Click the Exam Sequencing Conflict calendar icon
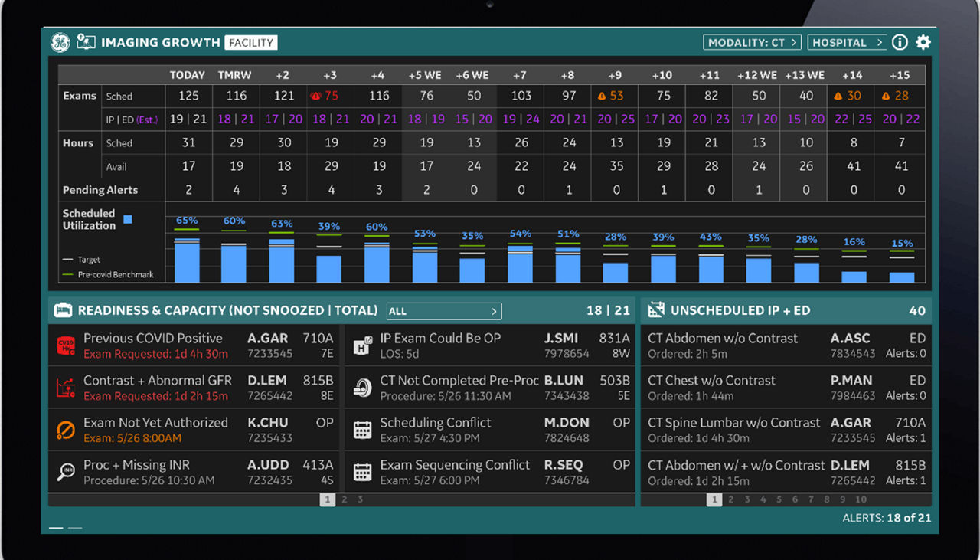 363,472
